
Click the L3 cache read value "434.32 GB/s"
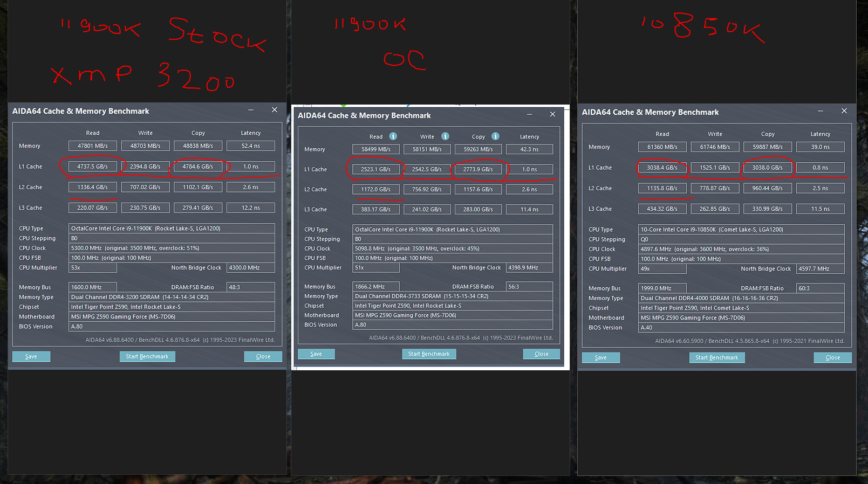tap(662, 209)
